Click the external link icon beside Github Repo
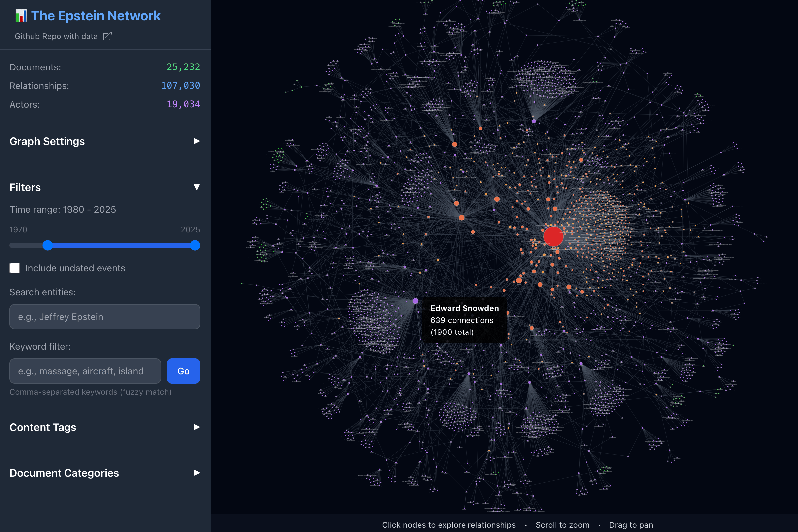 [x=107, y=36]
